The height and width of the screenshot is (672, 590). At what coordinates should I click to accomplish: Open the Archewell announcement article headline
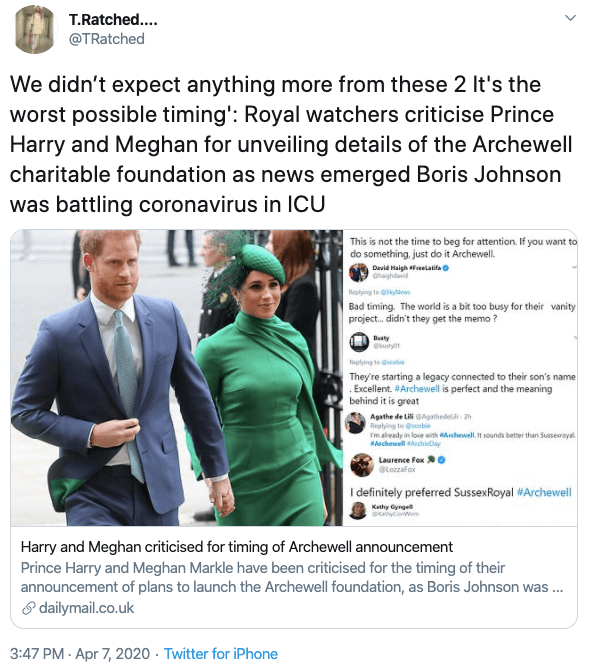(237, 547)
